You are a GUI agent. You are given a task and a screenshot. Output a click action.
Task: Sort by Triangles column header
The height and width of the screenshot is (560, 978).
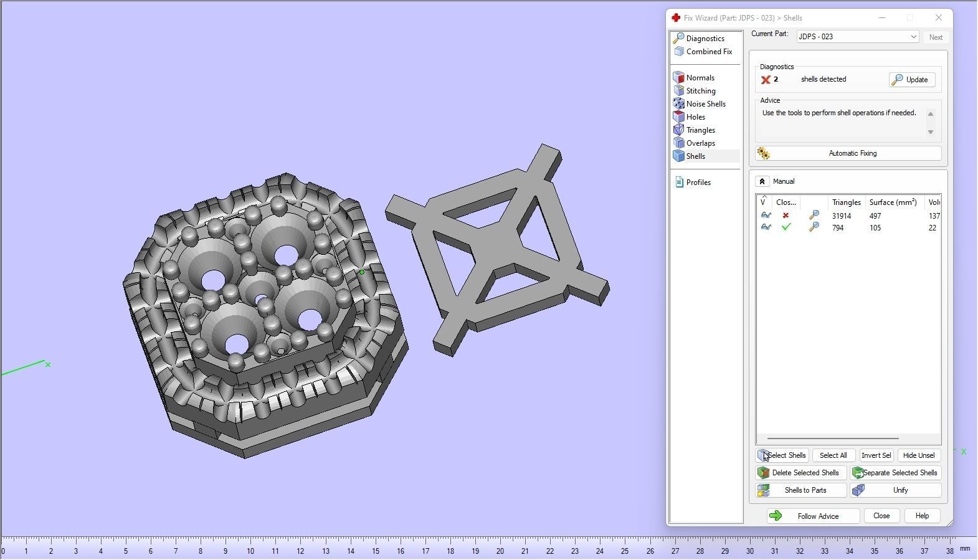pos(847,202)
